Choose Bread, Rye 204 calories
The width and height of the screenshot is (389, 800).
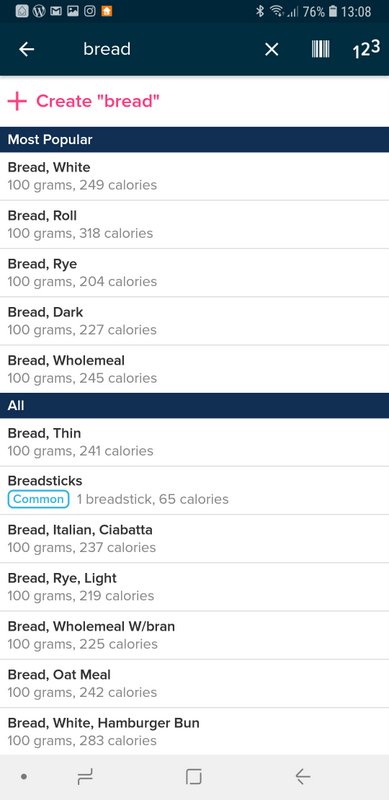click(194, 273)
